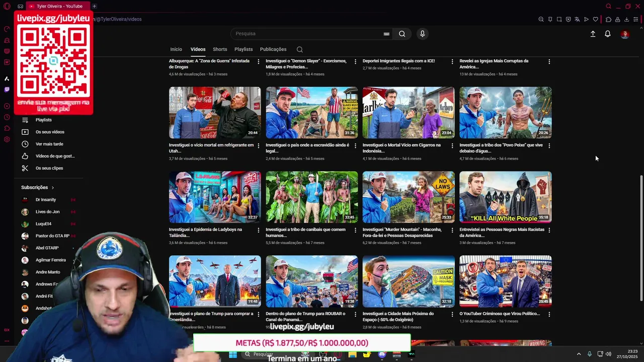Open the Windows Start button

[232, 354]
